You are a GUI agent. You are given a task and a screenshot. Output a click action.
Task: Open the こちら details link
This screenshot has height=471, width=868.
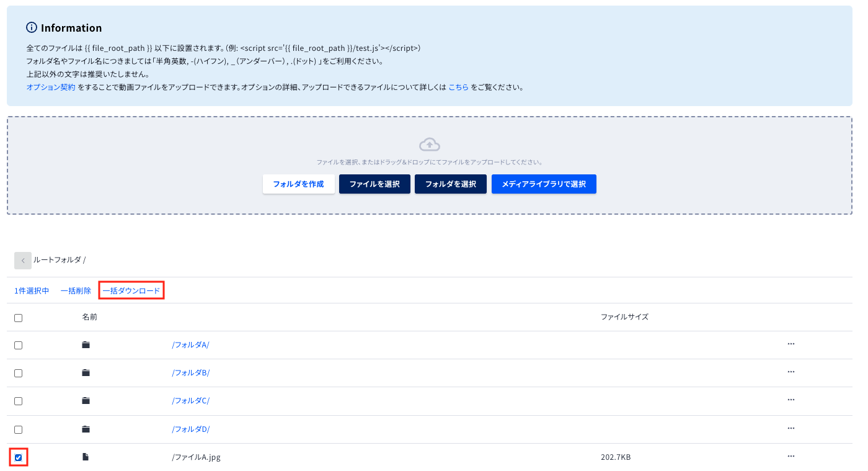[x=458, y=87]
